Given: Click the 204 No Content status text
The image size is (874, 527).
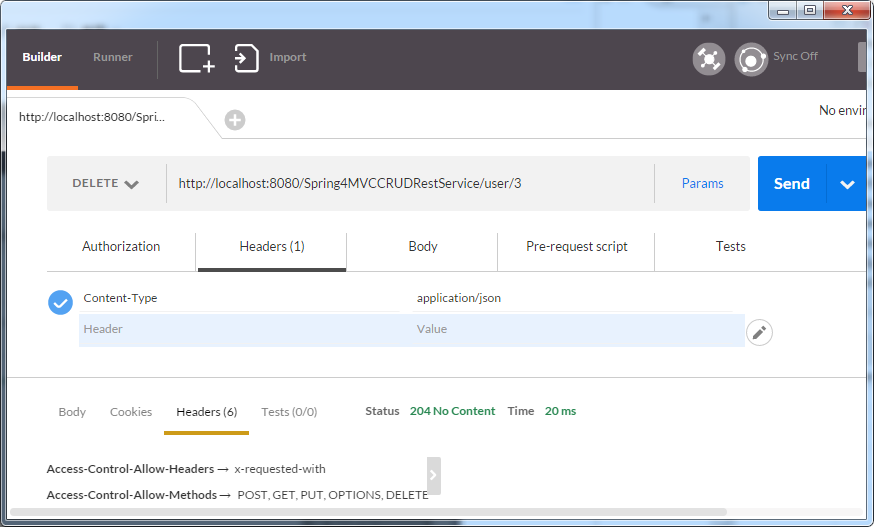Looking at the screenshot, I should tap(452, 411).
